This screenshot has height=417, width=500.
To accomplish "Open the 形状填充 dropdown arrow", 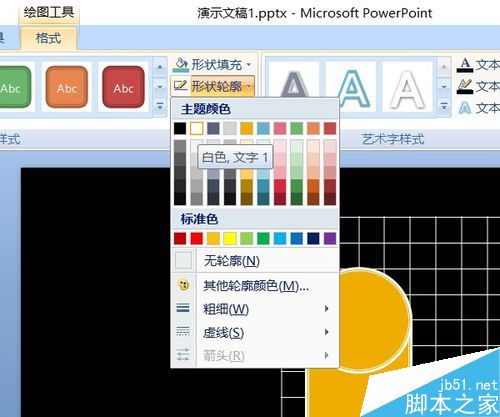I will tap(249, 64).
